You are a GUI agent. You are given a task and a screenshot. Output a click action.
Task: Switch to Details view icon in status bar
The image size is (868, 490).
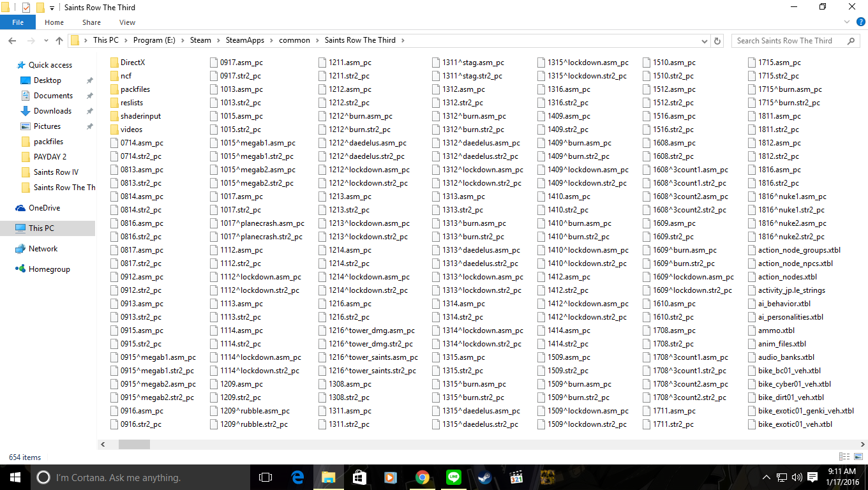coord(844,457)
